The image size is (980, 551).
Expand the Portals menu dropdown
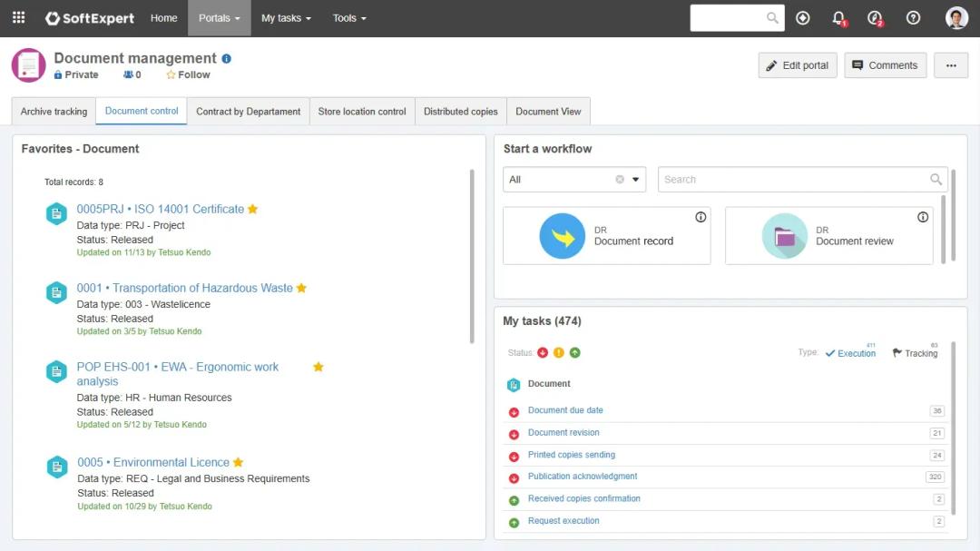[220, 18]
